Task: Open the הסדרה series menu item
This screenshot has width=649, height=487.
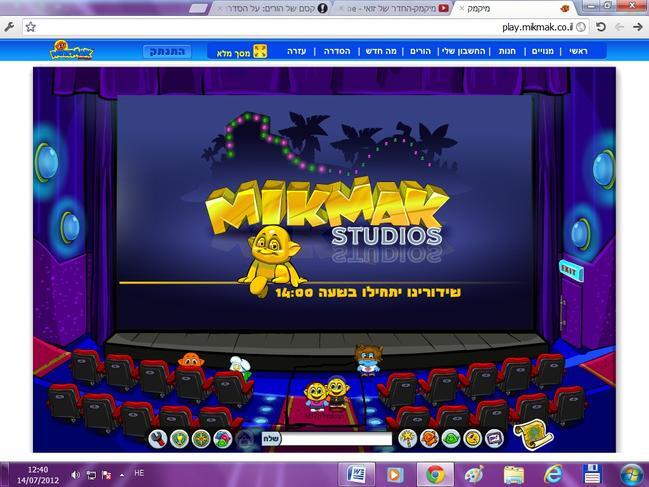Action: click(337, 51)
